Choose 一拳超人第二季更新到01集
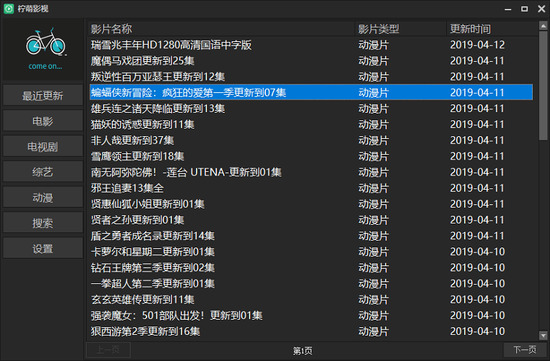The height and width of the screenshot is (361, 550). tap(311, 283)
